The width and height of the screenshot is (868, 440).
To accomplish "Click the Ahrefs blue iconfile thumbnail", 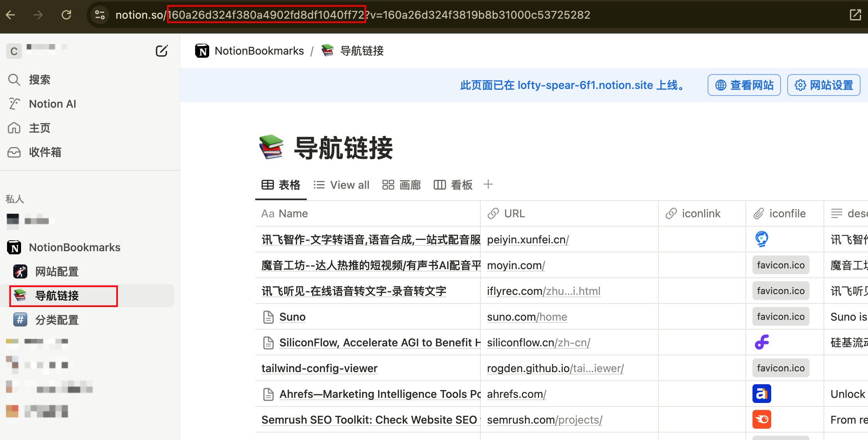I will point(762,394).
